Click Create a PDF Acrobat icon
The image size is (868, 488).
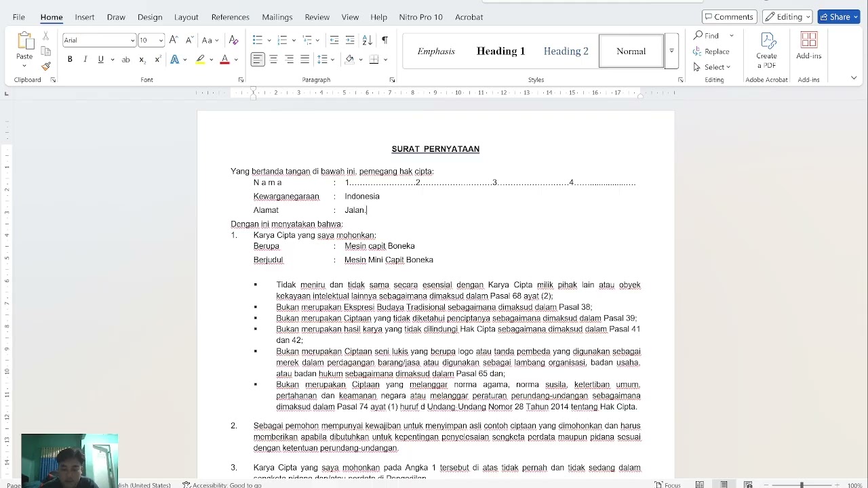click(x=767, y=51)
